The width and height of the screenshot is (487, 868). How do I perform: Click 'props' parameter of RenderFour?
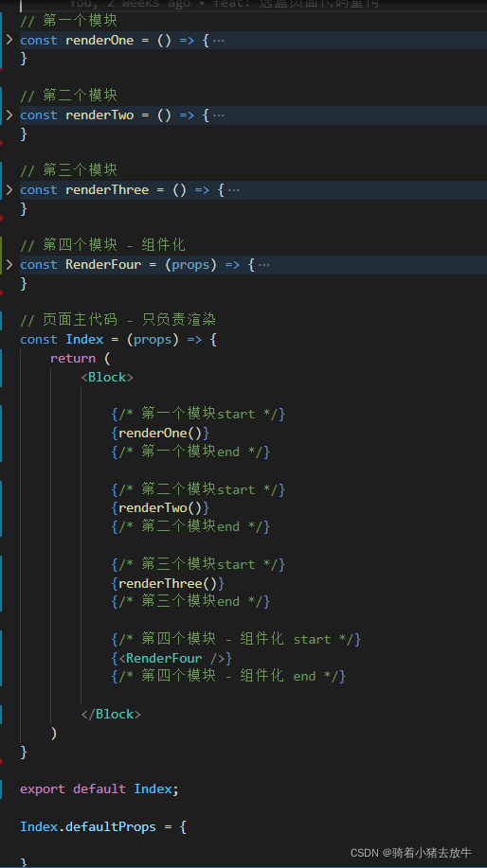190,265
